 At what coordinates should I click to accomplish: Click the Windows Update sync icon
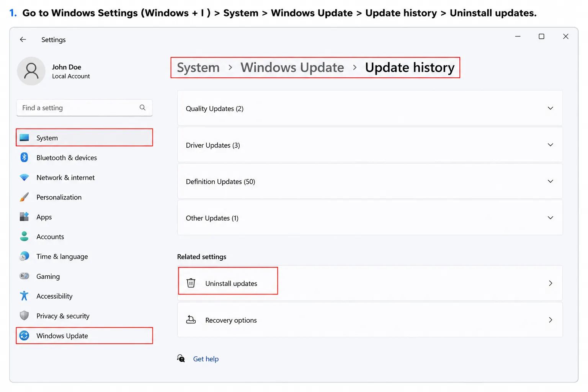[x=24, y=335]
